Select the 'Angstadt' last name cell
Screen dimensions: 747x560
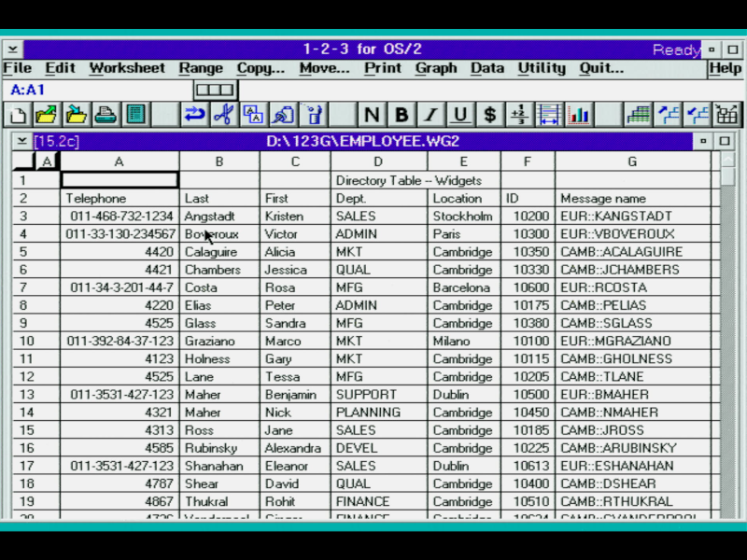219,217
